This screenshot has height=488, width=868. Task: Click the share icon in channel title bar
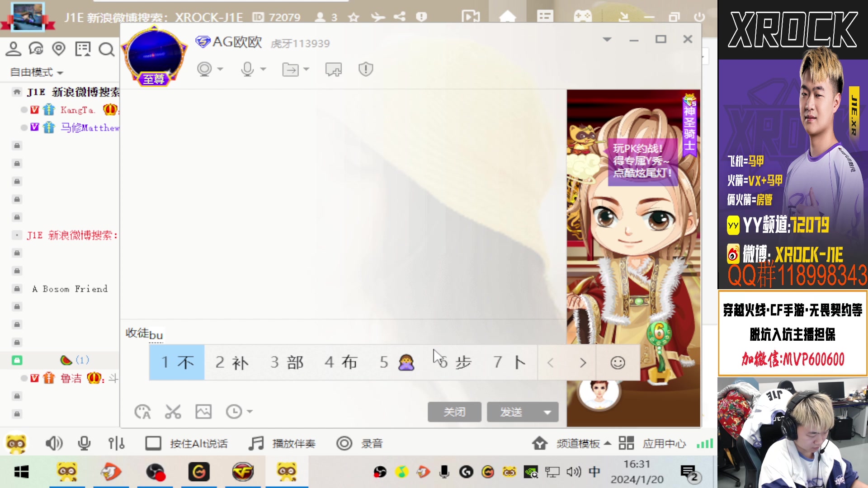point(399,17)
